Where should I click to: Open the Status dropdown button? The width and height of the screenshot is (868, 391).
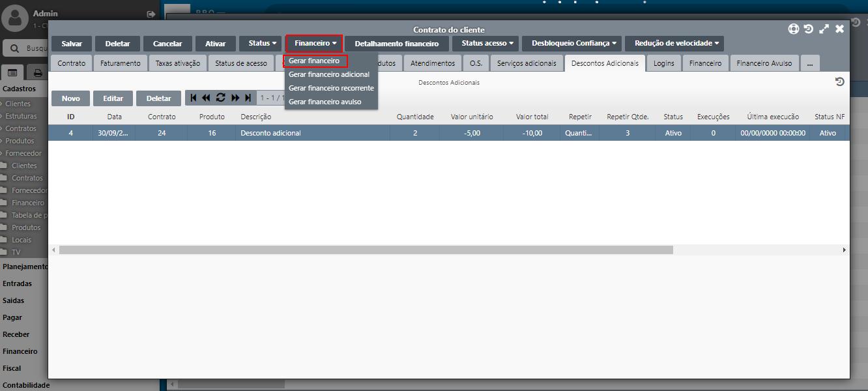[x=262, y=44]
